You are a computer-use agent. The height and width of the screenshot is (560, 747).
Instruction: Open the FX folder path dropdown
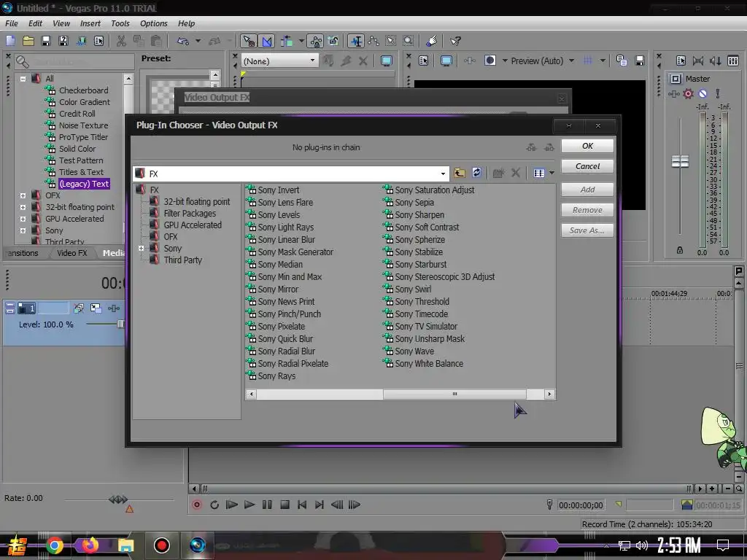(443, 174)
